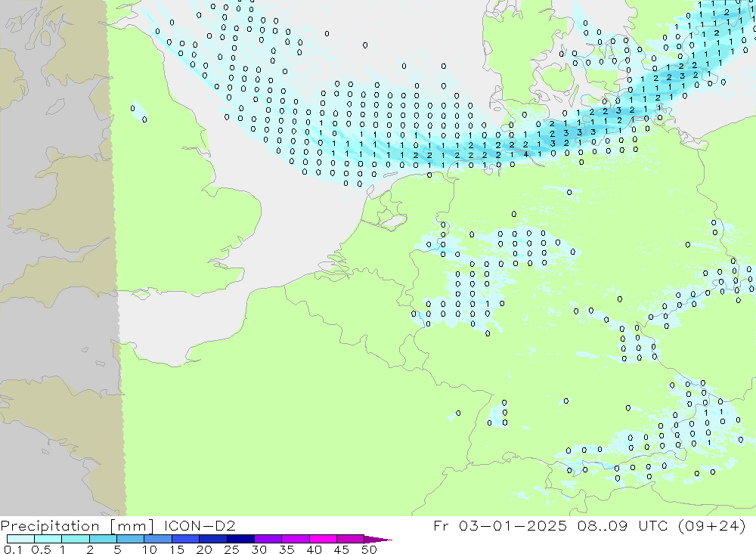This screenshot has height=554, width=756.
Task: Click the 20–25 mm dark blue legend swatch
Action: (212, 539)
